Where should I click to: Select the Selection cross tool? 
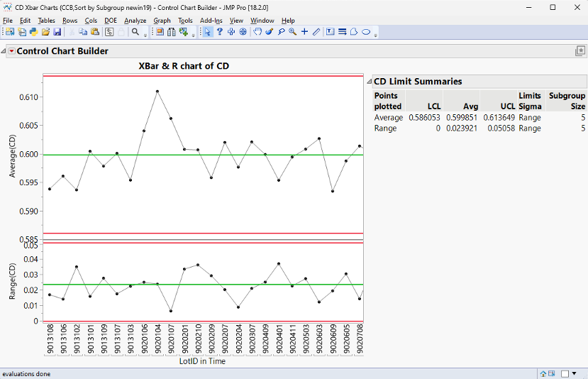click(231, 32)
